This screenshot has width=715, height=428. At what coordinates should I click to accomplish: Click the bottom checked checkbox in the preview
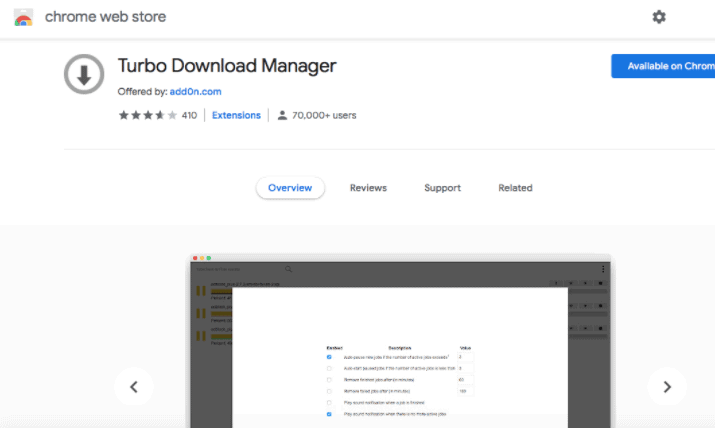329,414
